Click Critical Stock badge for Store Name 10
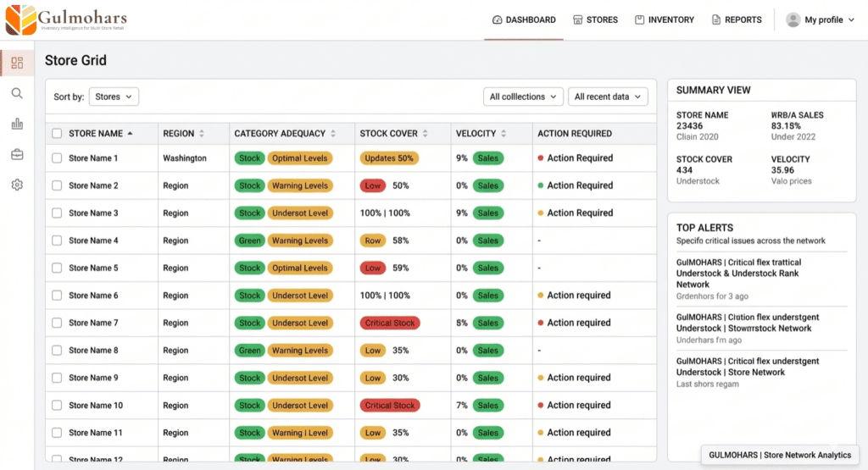 coord(390,406)
